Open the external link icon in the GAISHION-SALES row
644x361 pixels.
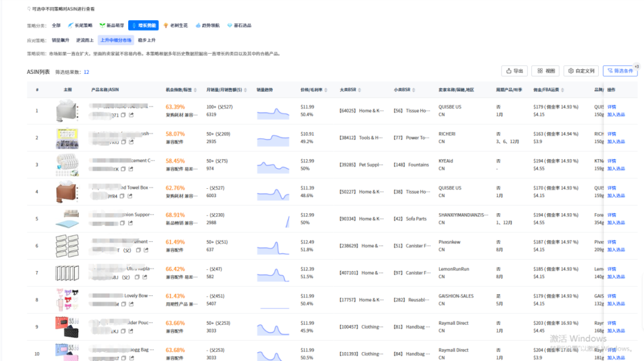pos(131,304)
